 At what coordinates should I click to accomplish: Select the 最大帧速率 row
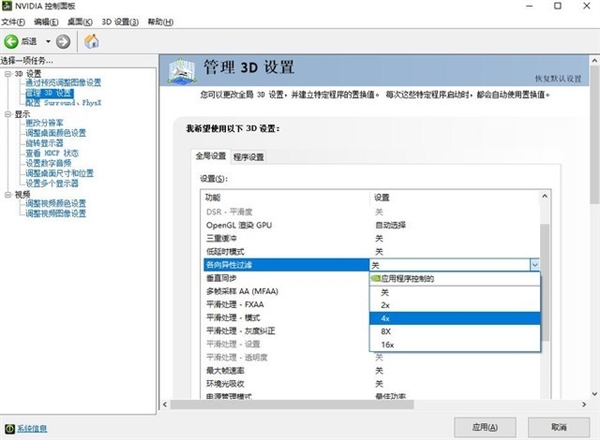(371, 370)
